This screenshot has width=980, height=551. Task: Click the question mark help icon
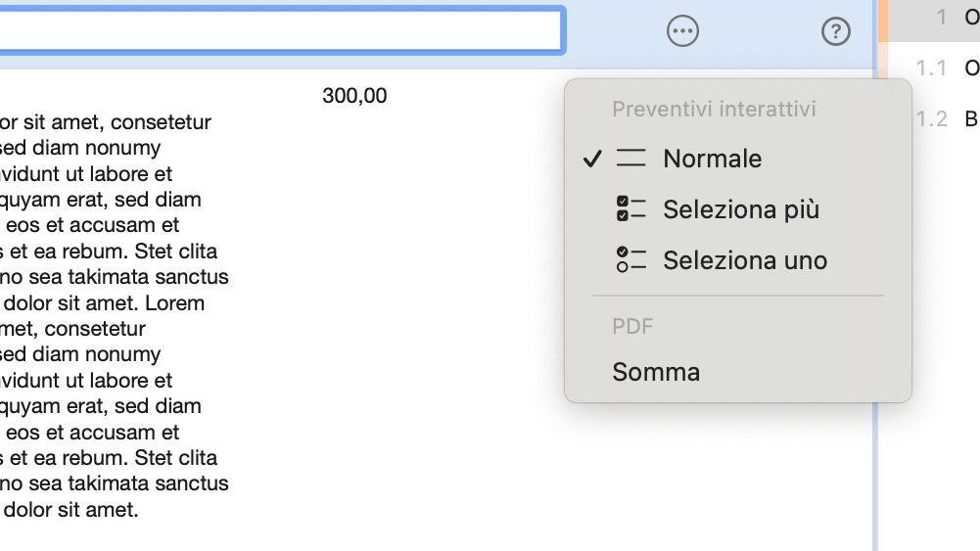(x=835, y=31)
